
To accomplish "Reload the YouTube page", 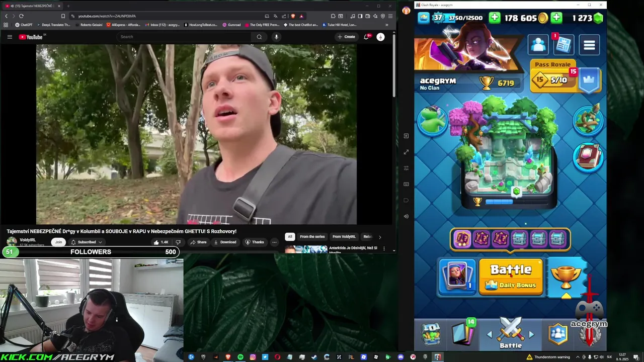I will (21, 16).
